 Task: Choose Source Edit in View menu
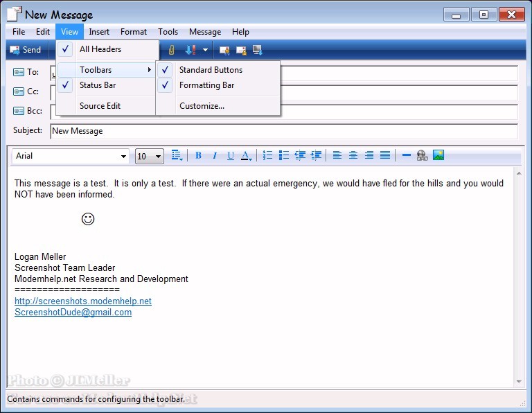[x=100, y=106]
